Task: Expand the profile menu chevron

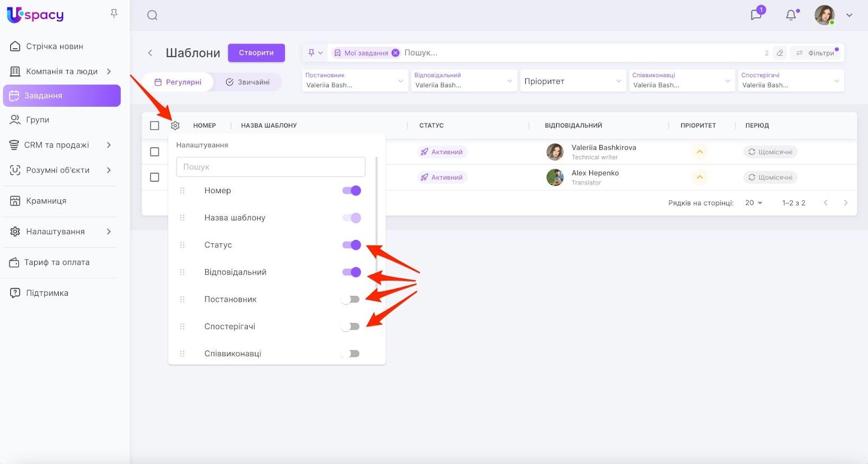Action: pos(850,15)
